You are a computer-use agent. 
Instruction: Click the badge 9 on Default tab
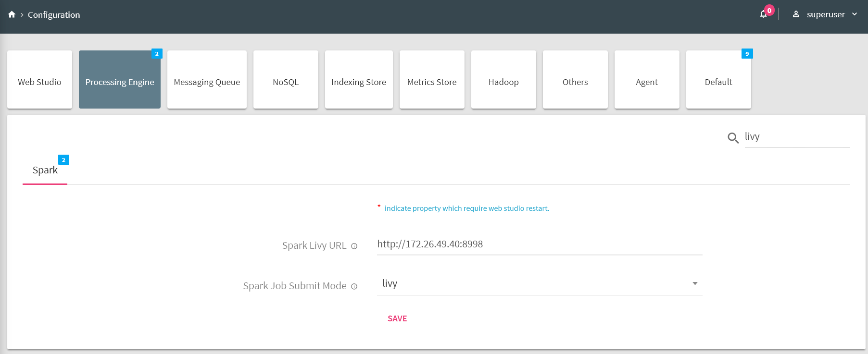pyautogui.click(x=747, y=54)
